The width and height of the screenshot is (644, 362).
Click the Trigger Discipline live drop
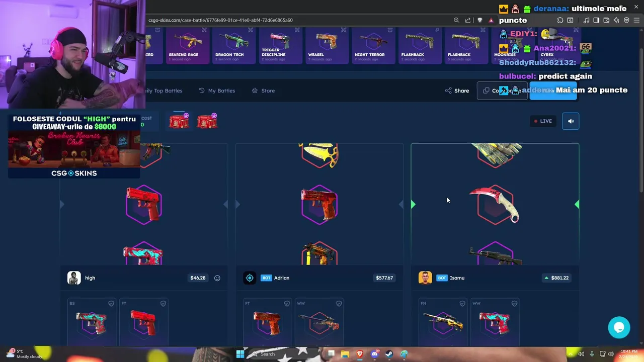pyautogui.click(x=280, y=45)
